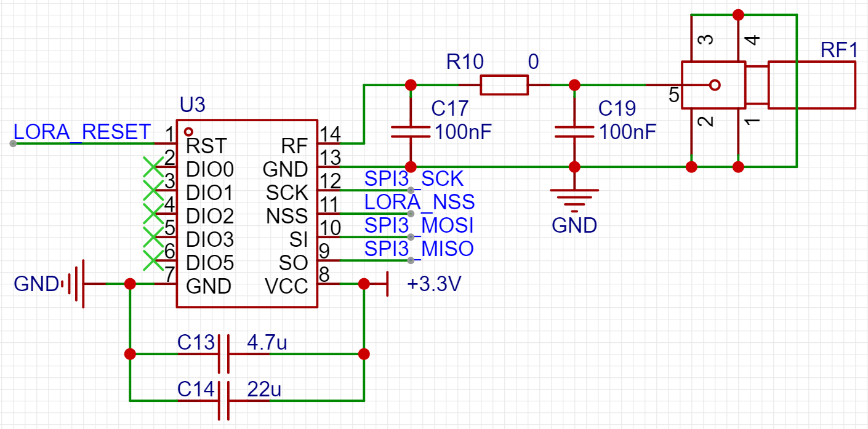Select the GND ground symbol under C19
This screenshot has height=429, width=868.
pos(575,197)
